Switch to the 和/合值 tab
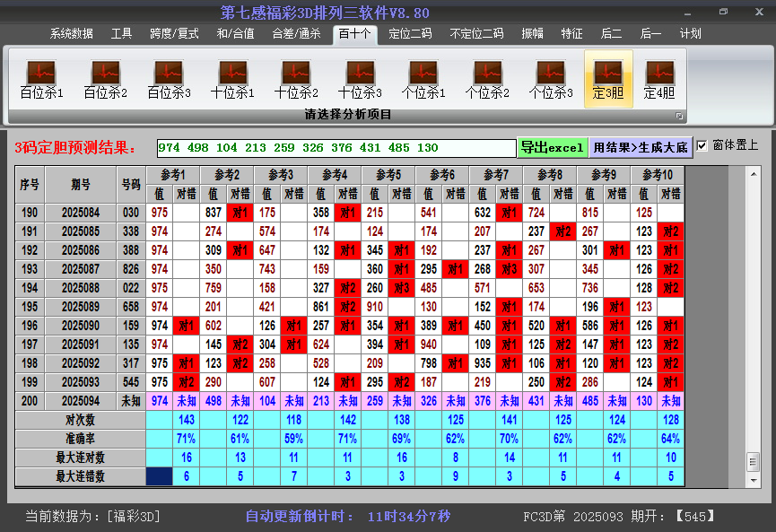776x532 pixels. [x=236, y=34]
